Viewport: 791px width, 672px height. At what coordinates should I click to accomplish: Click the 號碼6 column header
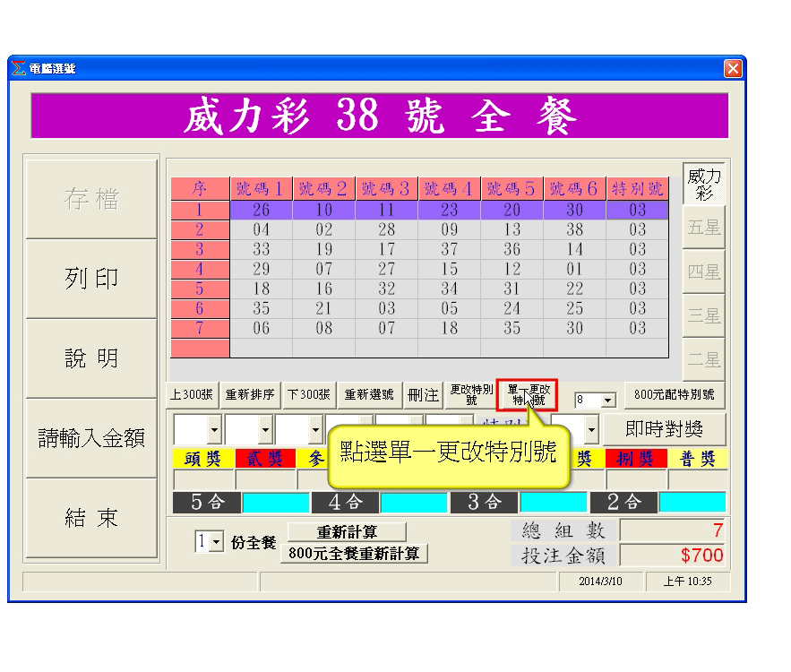click(574, 189)
